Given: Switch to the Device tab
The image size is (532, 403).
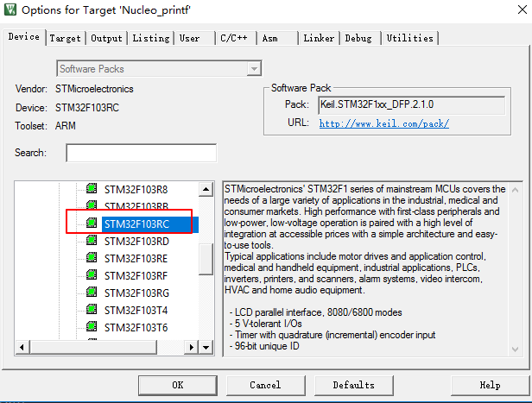Looking at the screenshot, I should (x=24, y=36).
